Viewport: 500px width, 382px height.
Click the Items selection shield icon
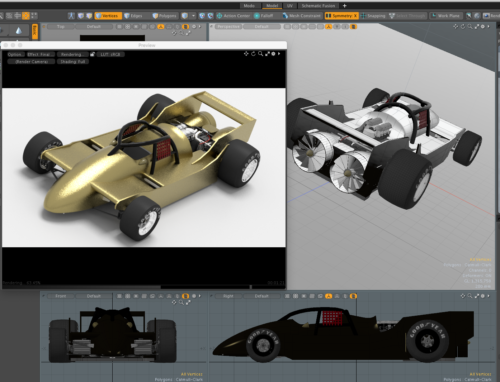pyautogui.click(x=185, y=16)
